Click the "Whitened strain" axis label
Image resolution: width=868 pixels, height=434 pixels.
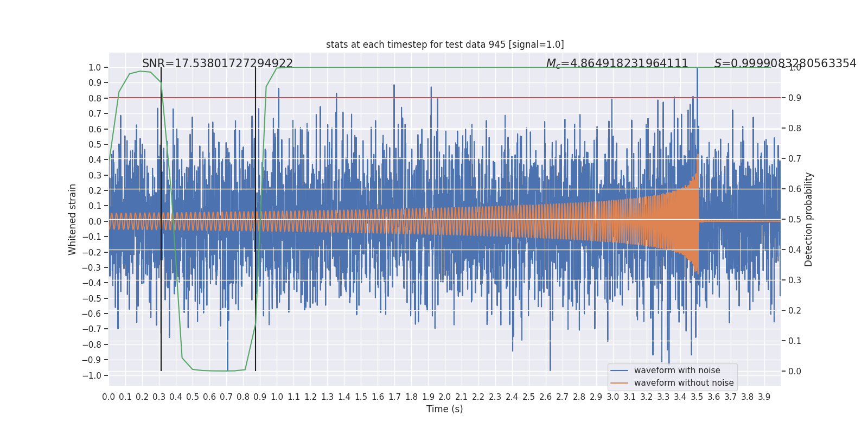click(73, 219)
